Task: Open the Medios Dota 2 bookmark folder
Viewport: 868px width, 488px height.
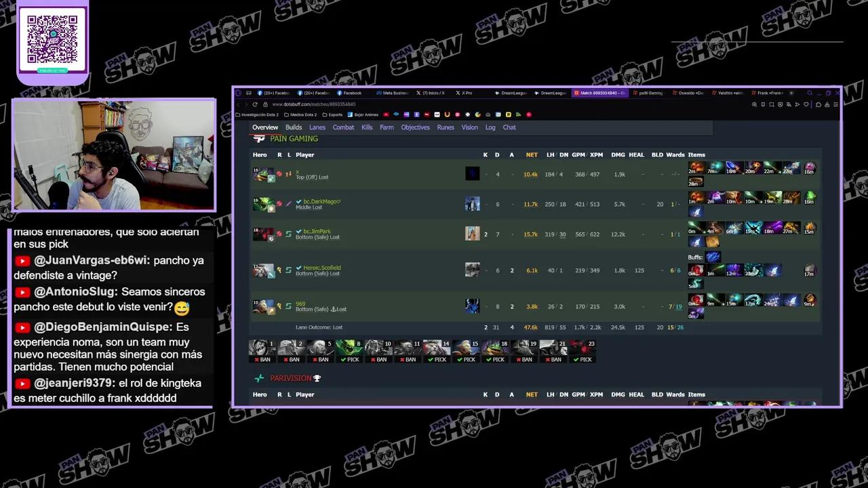Action: point(300,115)
